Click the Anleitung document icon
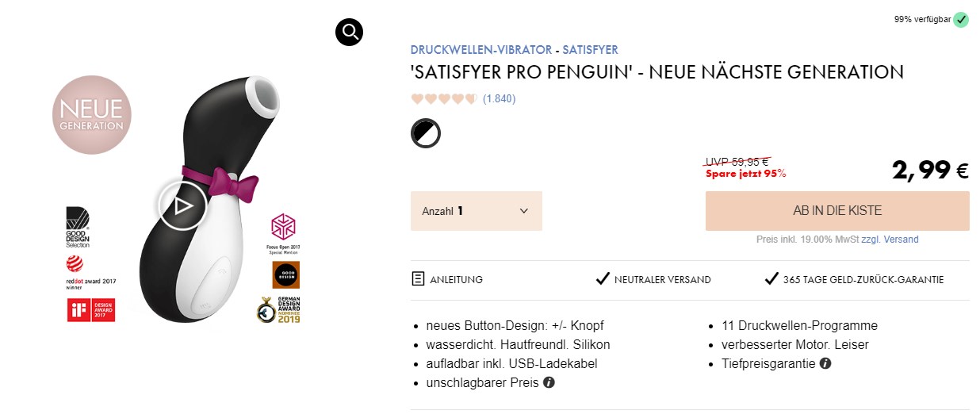The width and height of the screenshot is (980, 418). point(418,279)
